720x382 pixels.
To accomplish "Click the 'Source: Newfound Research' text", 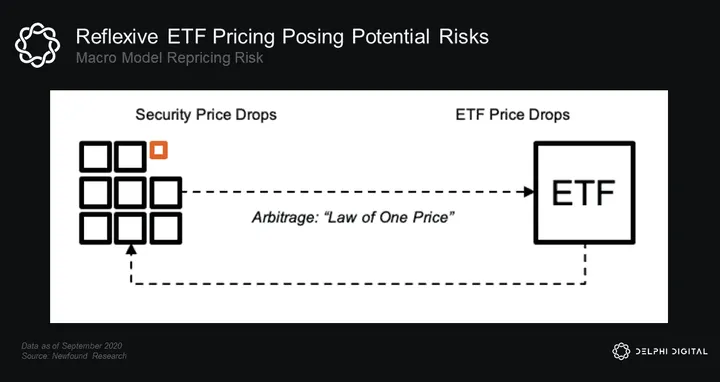I will tap(74, 356).
